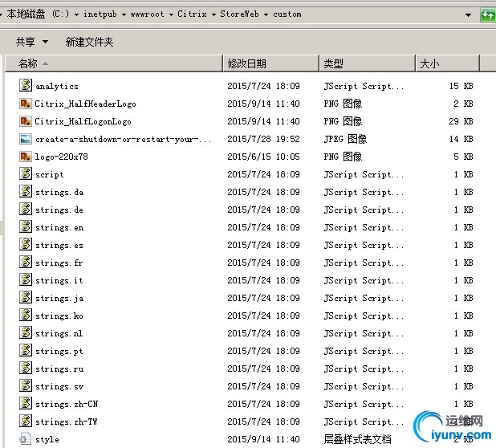Click the strings.da file icon
The image size is (496, 448).
(26, 191)
